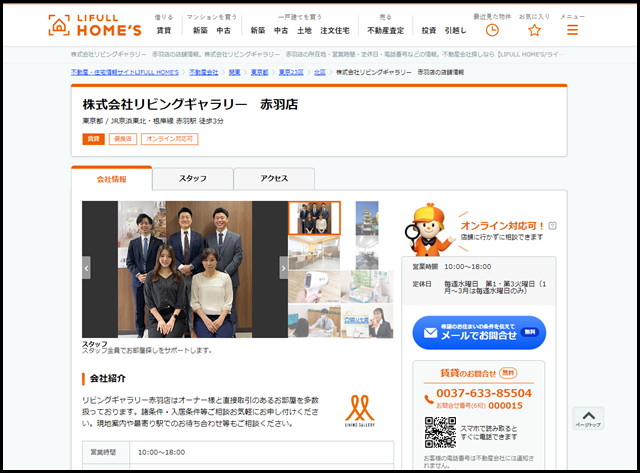Click the 不動産会社 breadcrumb link

tap(204, 72)
